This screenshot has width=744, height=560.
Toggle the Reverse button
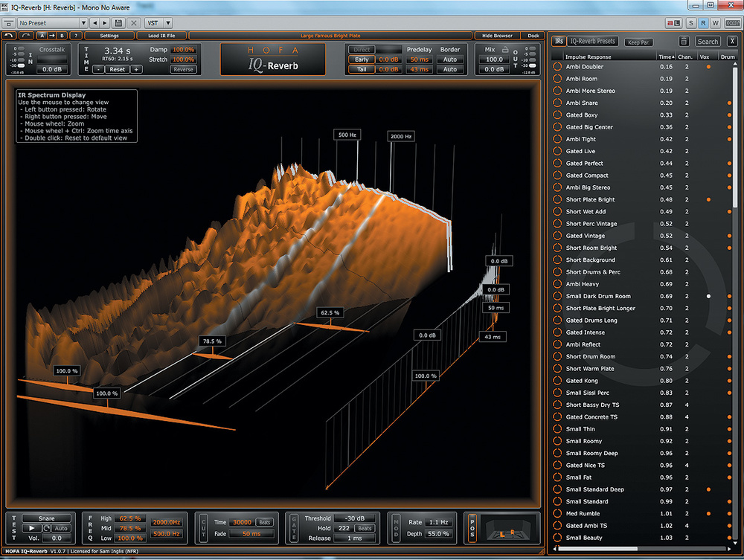[x=183, y=69]
